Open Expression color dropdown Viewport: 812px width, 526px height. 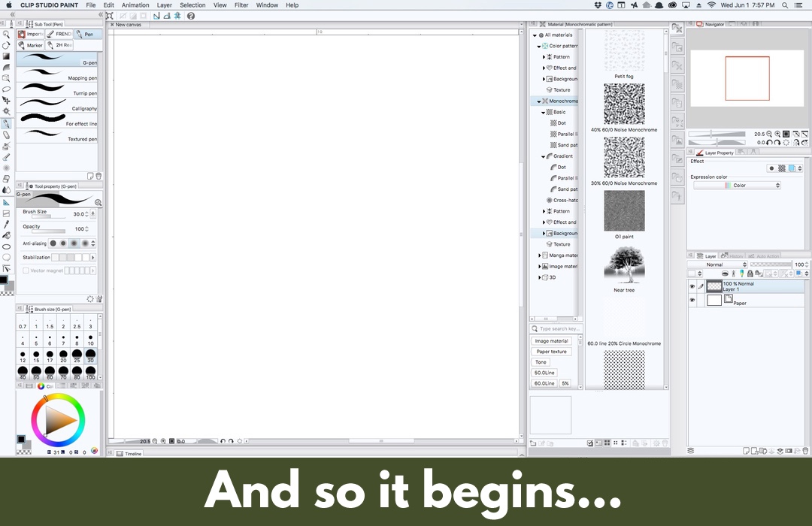(736, 186)
